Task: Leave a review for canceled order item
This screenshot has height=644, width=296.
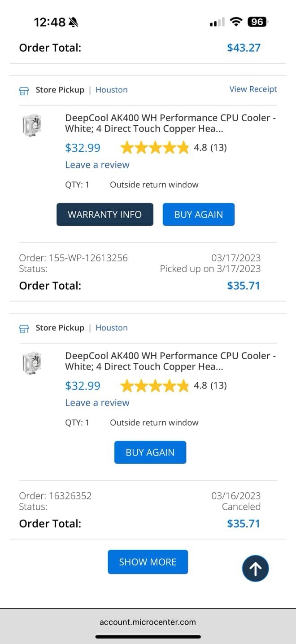Action: (97, 403)
